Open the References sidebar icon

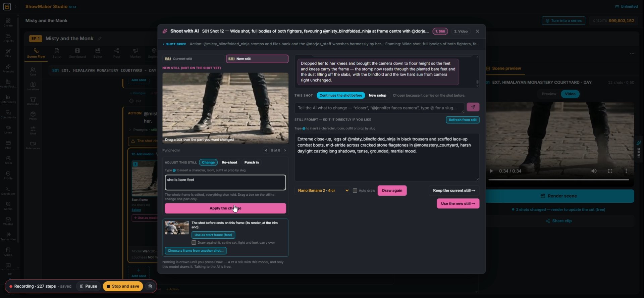click(8, 99)
